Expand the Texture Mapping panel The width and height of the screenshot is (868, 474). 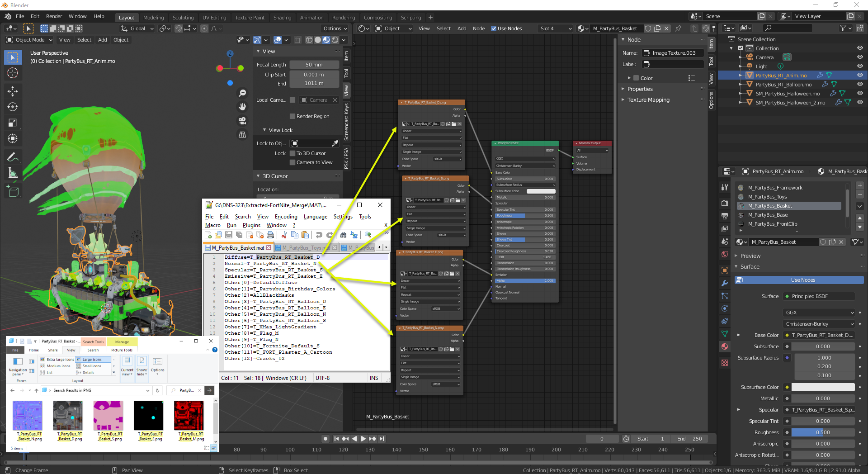point(648,100)
